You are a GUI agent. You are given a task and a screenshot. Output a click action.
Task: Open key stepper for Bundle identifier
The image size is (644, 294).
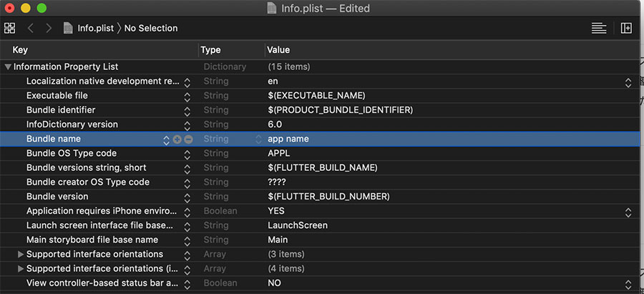click(187, 110)
